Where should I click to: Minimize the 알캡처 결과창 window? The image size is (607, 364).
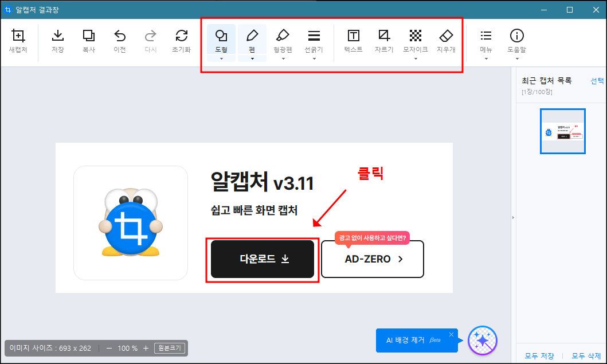coord(544,10)
